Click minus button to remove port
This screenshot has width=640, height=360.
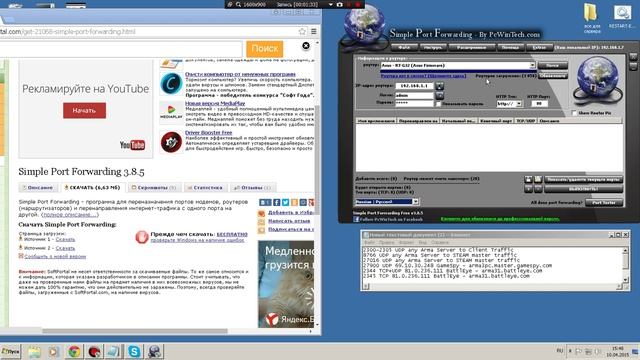538,189
